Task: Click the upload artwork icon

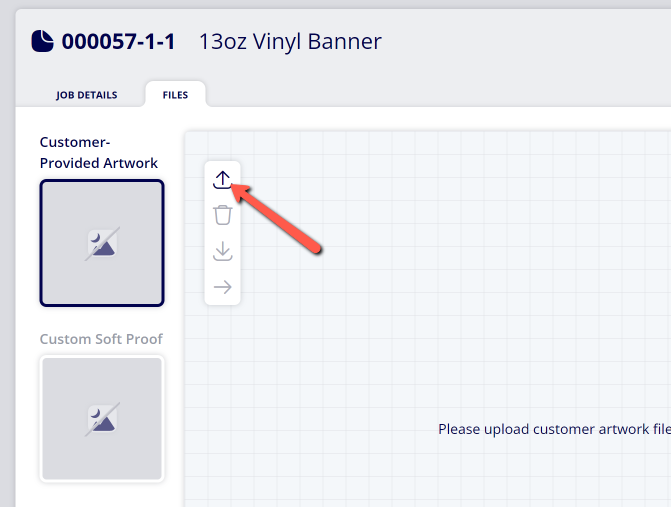Action: coord(222,180)
